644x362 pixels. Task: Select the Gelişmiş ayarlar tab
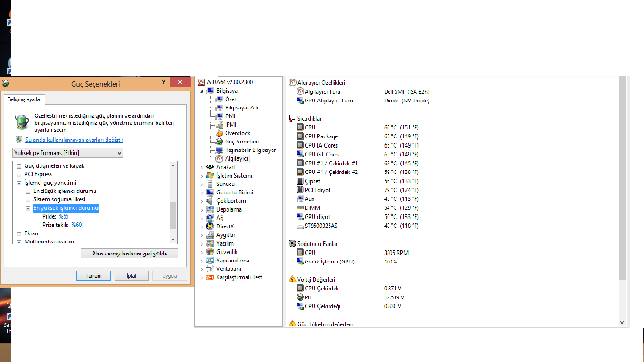pos(25,99)
